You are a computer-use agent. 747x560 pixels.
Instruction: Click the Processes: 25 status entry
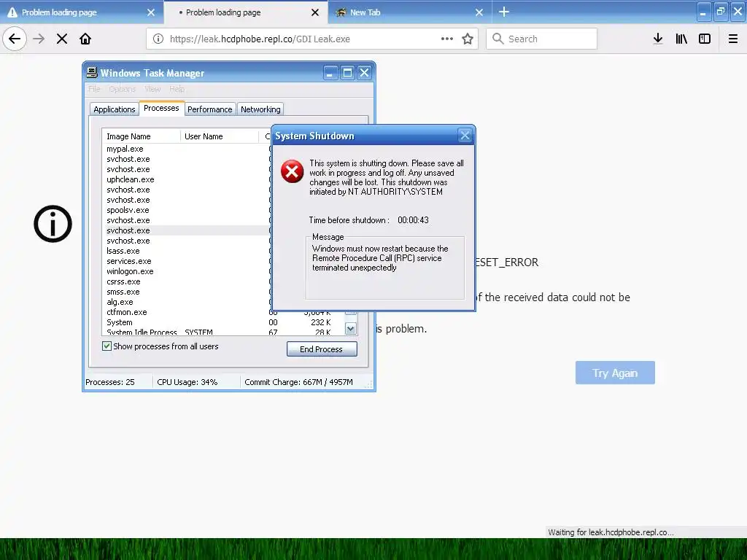pos(110,382)
